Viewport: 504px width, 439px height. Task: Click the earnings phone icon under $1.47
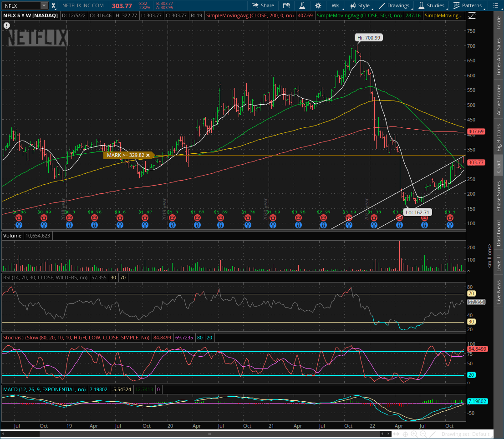pos(145,218)
